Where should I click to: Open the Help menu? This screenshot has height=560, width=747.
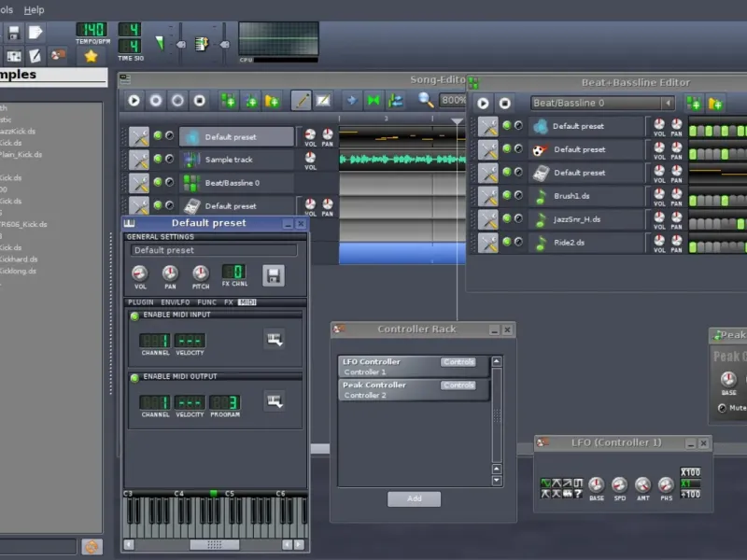(34, 9)
